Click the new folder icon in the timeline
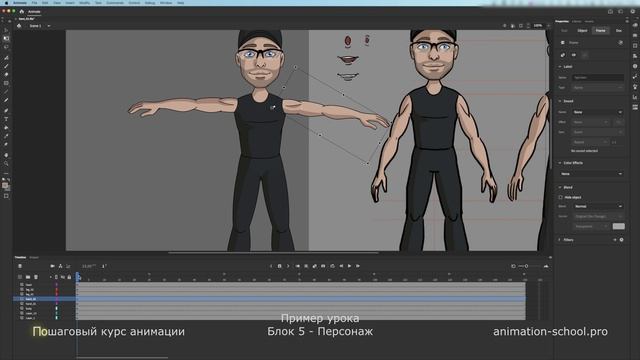Viewport: 640px width, 360px height. tap(28, 277)
